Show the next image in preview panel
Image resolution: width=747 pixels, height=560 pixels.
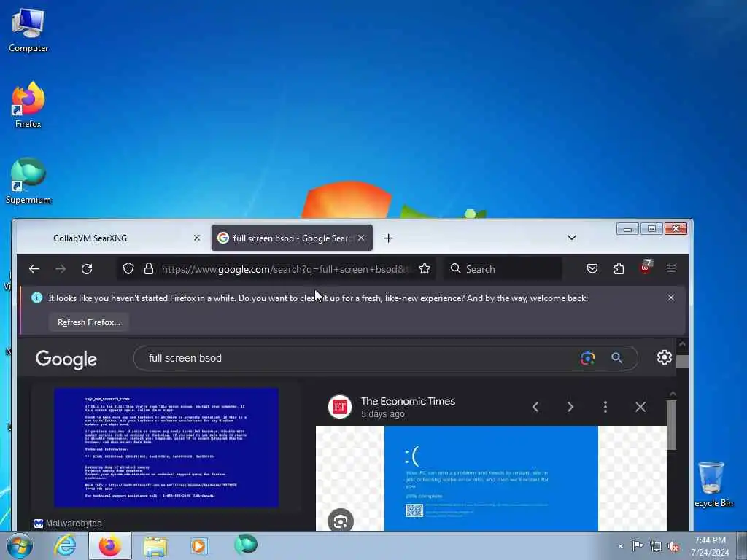click(x=570, y=407)
